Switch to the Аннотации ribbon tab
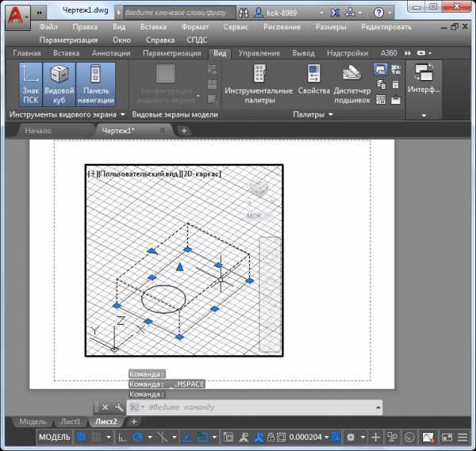476x451 pixels. coord(110,53)
